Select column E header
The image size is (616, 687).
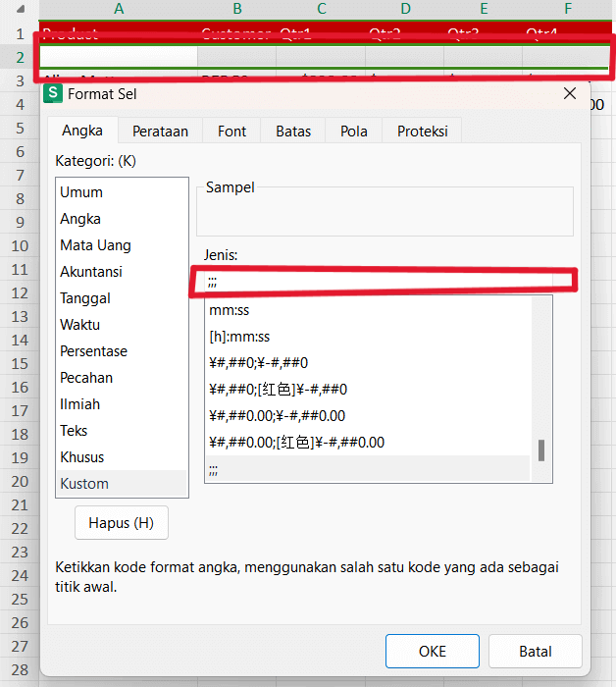coord(484,9)
